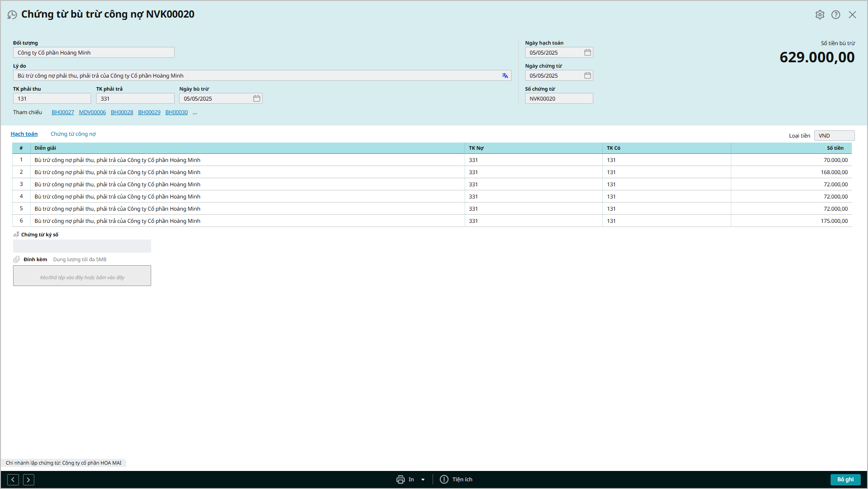Screen dimensions: 868x489
Task: Click the attachment drop area
Action: pos(82,276)
